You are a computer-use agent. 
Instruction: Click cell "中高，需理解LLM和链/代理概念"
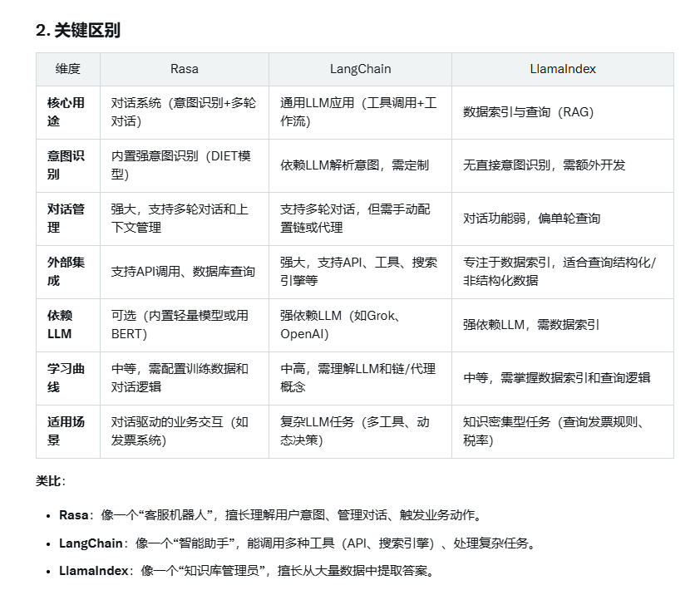(x=360, y=378)
